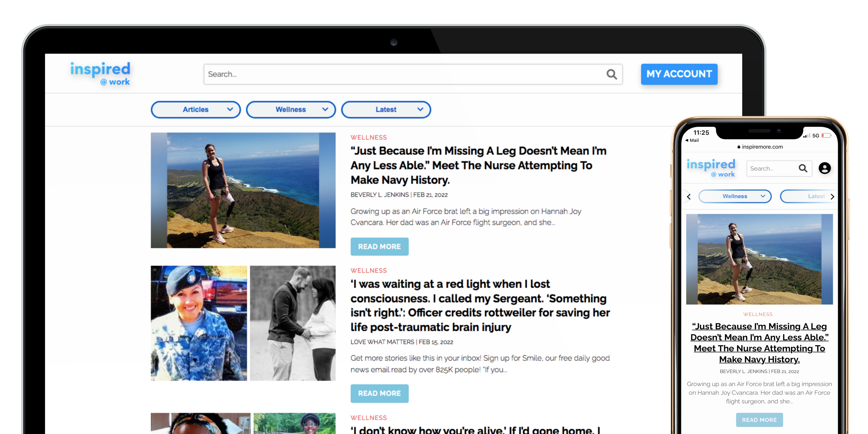Open the black-and-white couple photo on laptop

pyautogui.click(x=293, y=323)
